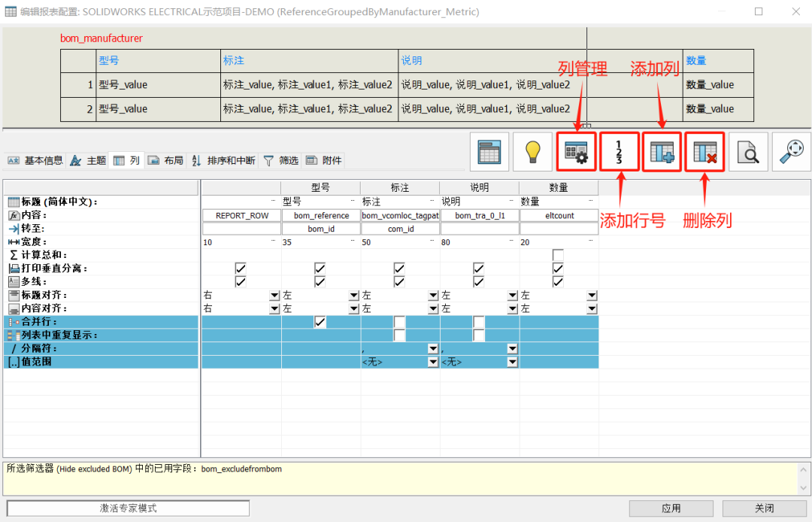The height and width of the screenshot is (522, 812).
Task: Maximize the report configuration window
Action: [x=759, y=11]
